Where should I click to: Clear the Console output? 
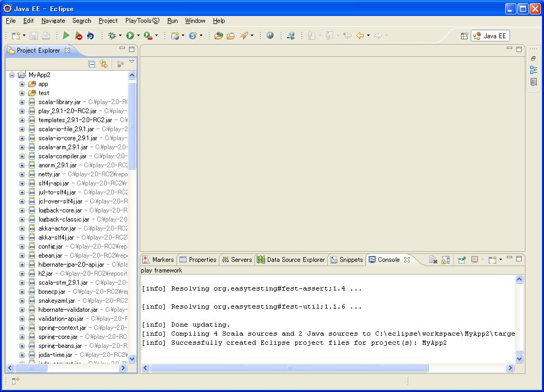[x=433, y=260]
